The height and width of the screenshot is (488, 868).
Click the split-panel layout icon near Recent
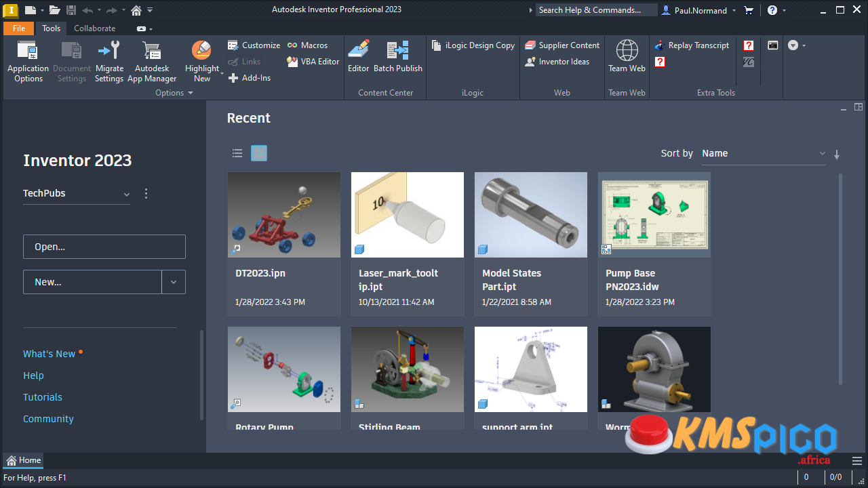(859, 107)
